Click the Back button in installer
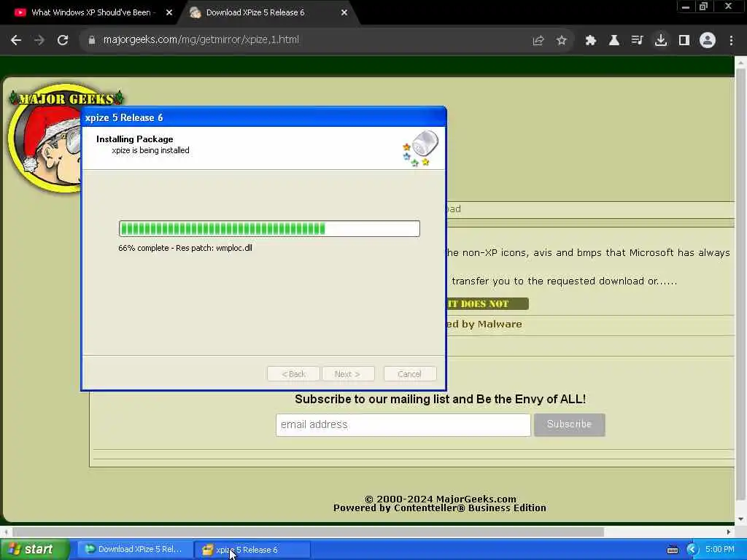Screen dimensions: 747x560 click(293, 374)
